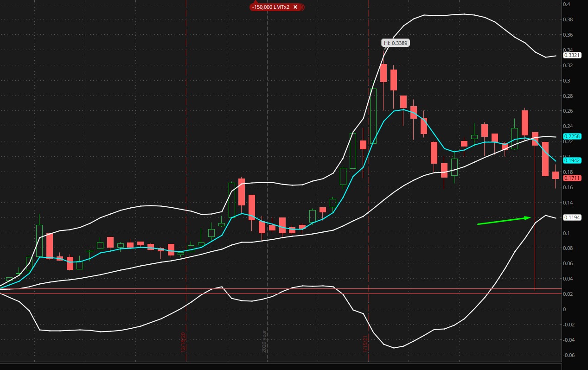
Task: Click the 0.4 price axis label
Action: point(567,4)
